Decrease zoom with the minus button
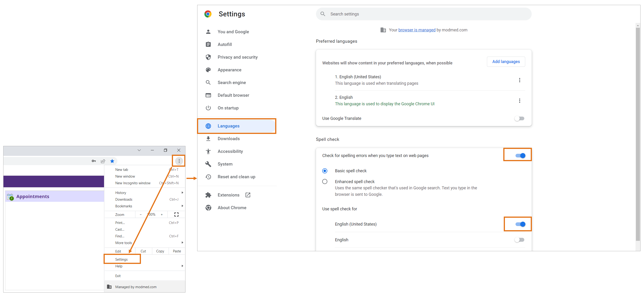Image resolution: width=644 pixels, height=296 pixels. click(x=140, y=214)
